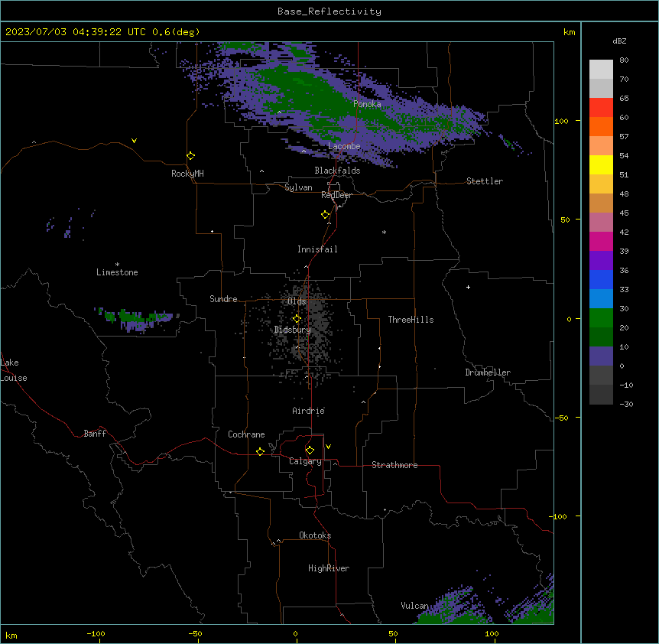Click the Okotoks city label
This screenshot has height=644, width=659.
(315, 535)
